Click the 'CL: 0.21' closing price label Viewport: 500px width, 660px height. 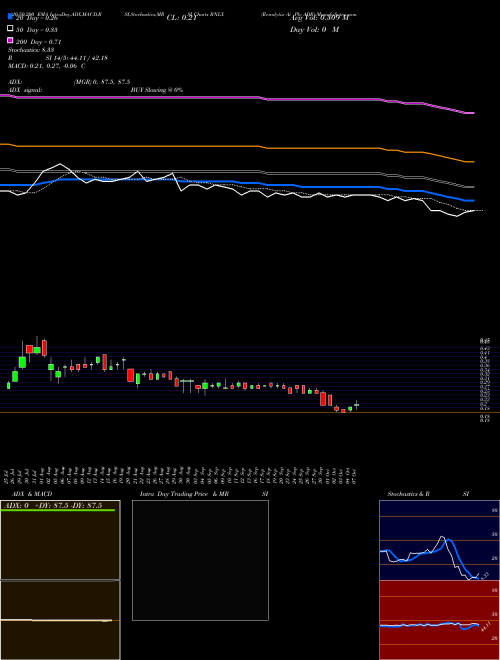[182, 18]
